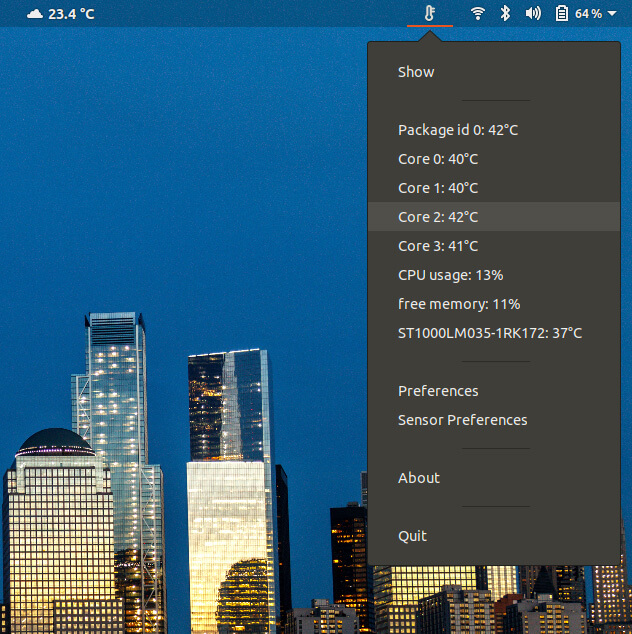Select the Core 1: 40°C entry

click(494, 188)
